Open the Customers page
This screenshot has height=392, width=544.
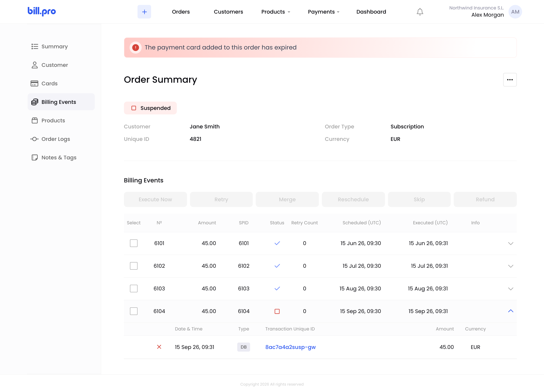(x=228, y=12)
